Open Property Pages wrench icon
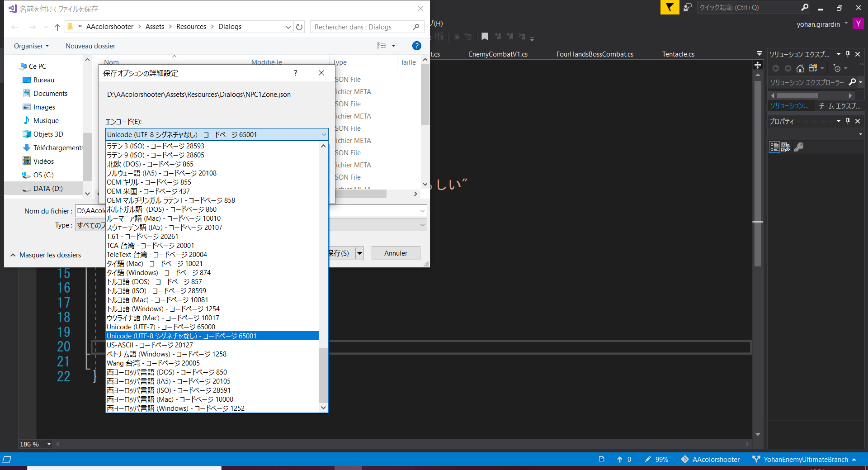868x470 pixels. point(799,147)
